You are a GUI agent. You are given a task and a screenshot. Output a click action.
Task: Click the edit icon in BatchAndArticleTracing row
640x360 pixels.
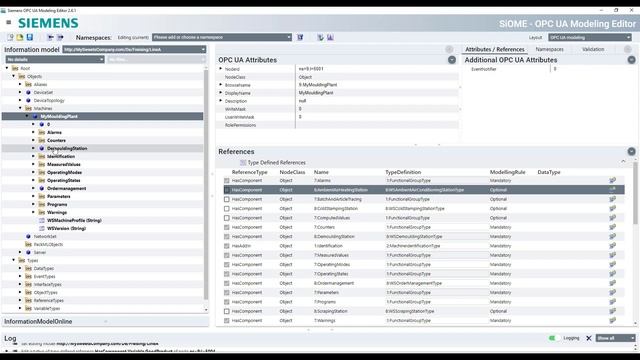pos(612,199)
